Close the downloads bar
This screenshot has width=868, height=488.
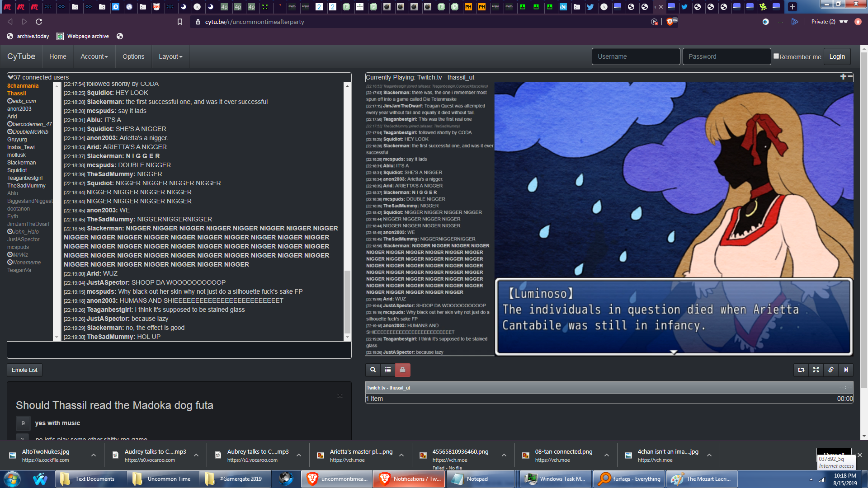[x=860, y=455]
